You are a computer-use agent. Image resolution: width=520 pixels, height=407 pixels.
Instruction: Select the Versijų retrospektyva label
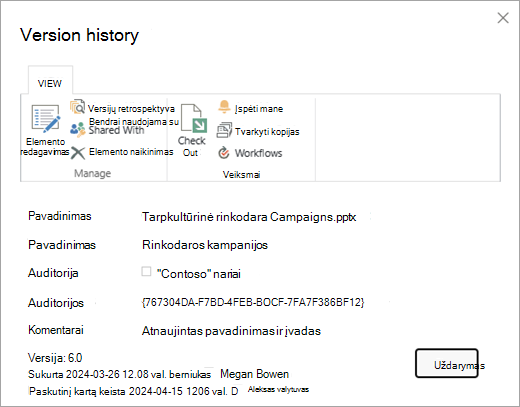click(x=131, y=109)
